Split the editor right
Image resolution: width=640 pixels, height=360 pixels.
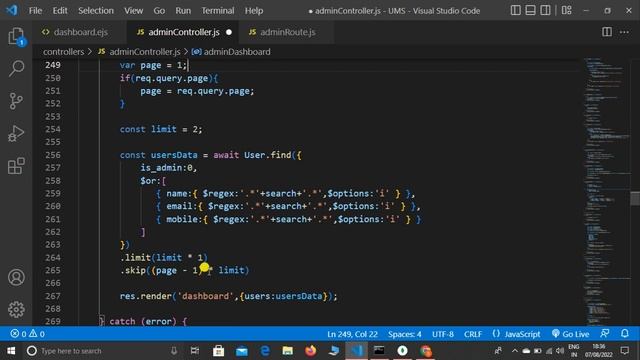[x=607, y=32]
